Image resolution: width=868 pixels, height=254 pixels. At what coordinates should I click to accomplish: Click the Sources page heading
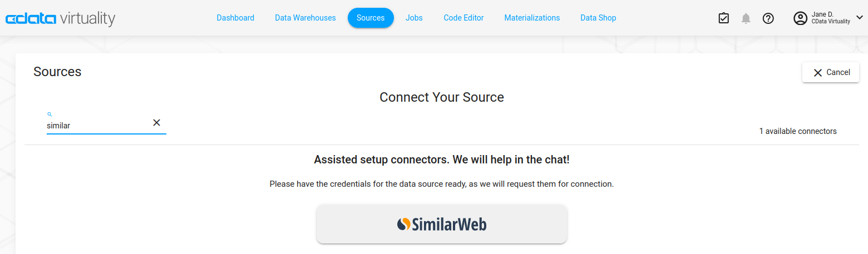[57, 72]
